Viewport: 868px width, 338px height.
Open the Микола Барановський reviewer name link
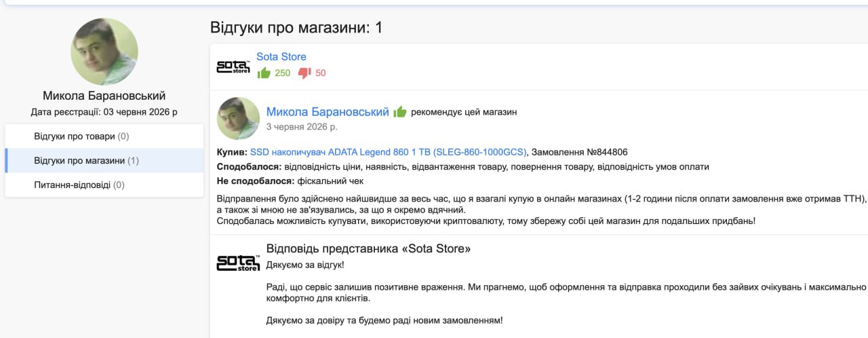click(x=328, y=112)
